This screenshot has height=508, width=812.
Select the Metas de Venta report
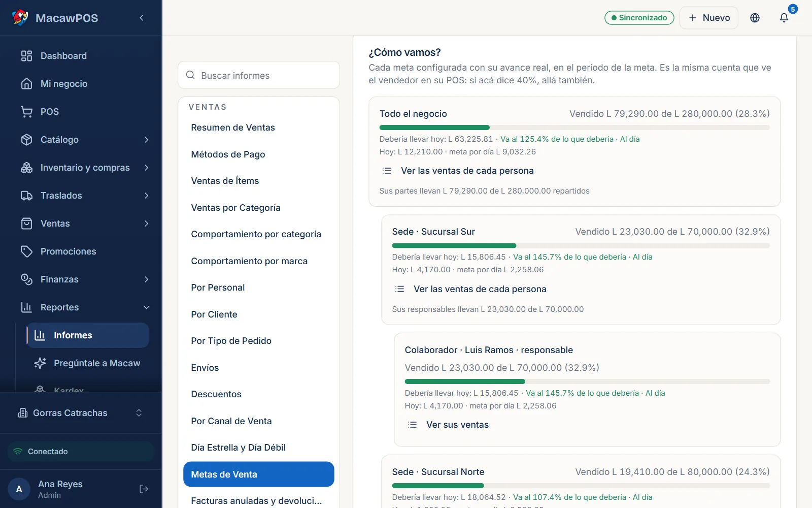[259, 474]
